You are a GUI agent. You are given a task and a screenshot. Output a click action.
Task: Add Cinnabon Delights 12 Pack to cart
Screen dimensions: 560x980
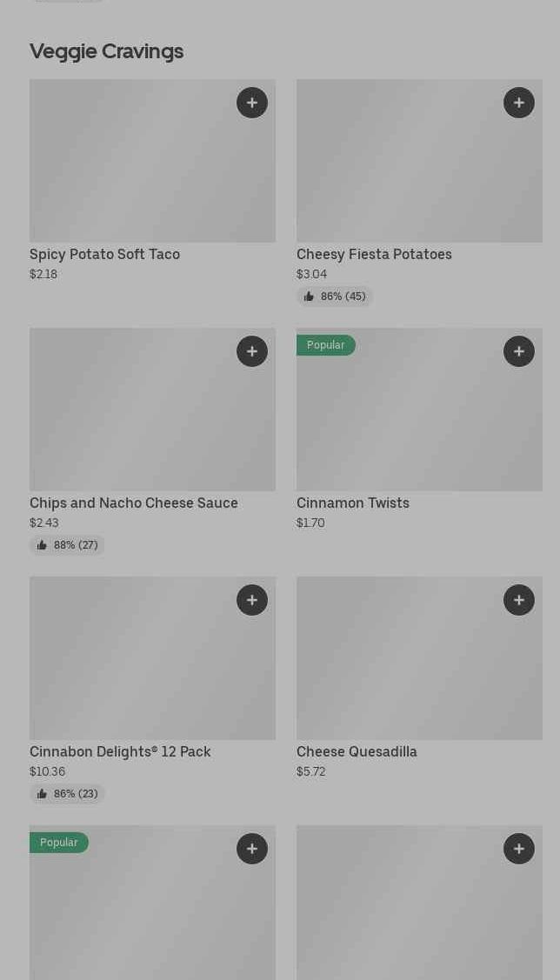252,600
